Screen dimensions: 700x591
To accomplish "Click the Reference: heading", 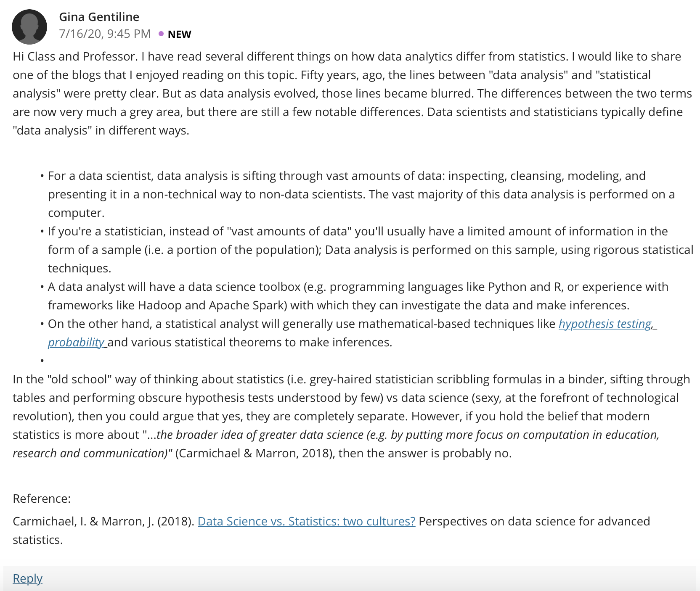I will click(42, 499).
